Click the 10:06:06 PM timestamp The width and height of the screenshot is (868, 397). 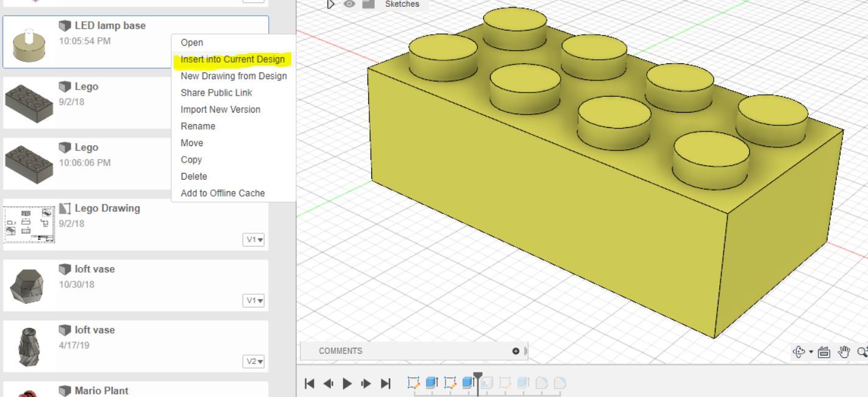(x=85, y=163)
